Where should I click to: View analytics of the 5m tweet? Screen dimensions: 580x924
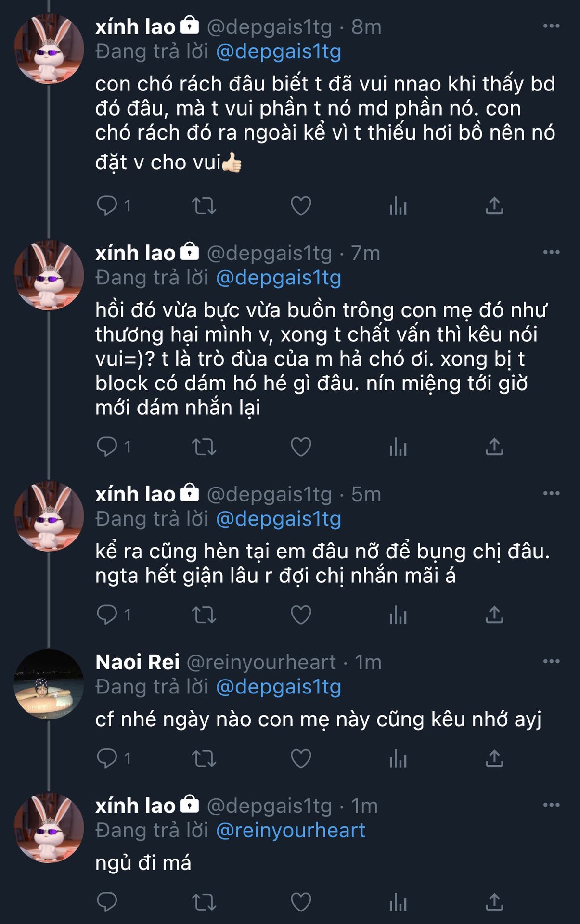(398, 615)
